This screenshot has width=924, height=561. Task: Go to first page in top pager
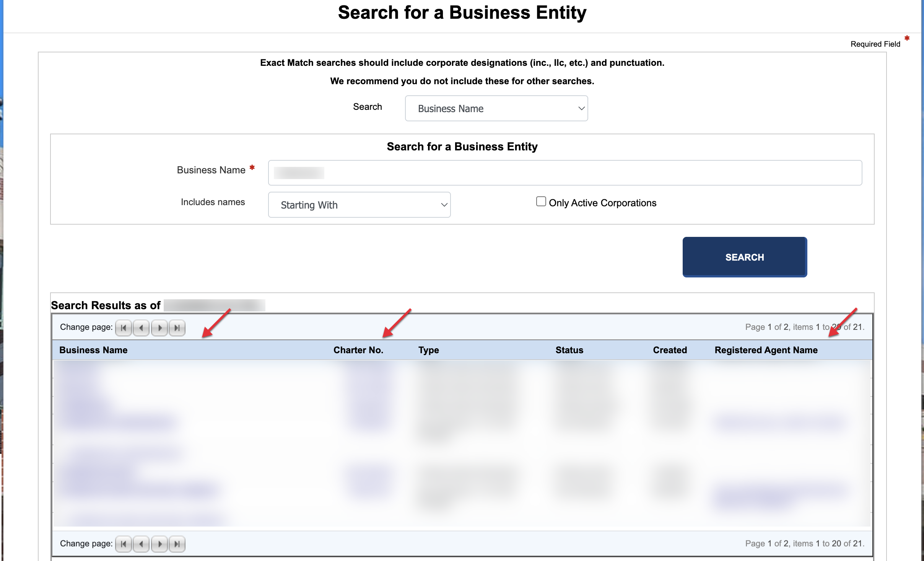pyautogui.click(x=123, y=328)
